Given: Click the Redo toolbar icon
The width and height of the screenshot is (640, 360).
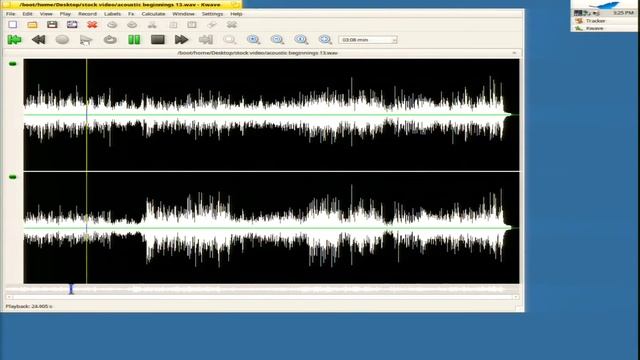Looking at the screenshot, I should point(132,24).
